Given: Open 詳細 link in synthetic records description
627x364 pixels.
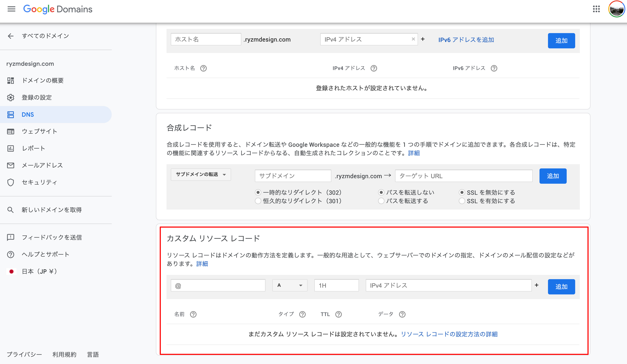Looking at the screenshot, I should point(414,153).
